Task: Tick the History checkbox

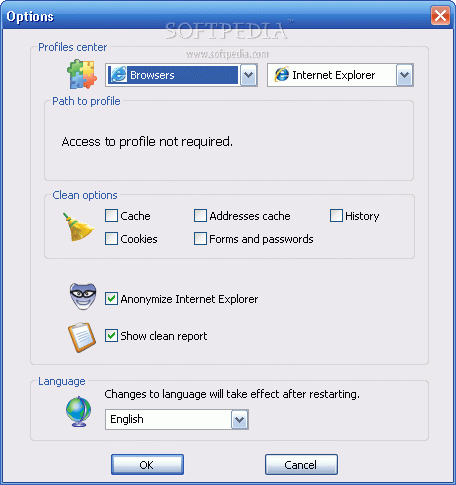Action: 336,216
